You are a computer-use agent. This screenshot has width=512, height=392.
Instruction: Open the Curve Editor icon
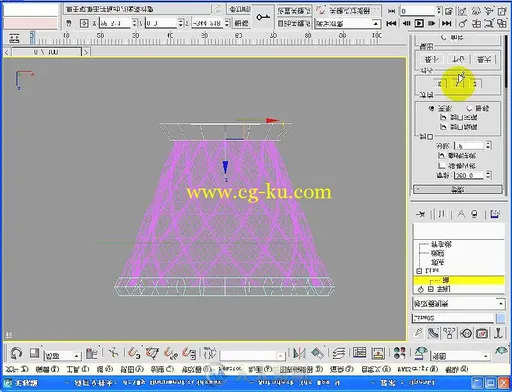point(359,353)
